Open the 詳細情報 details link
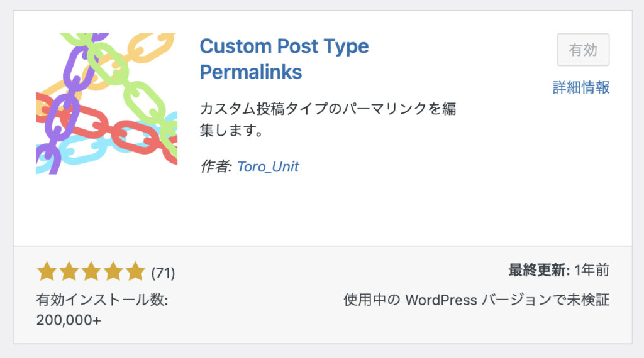This screenshot has width=644, height=358. (580, 87)
